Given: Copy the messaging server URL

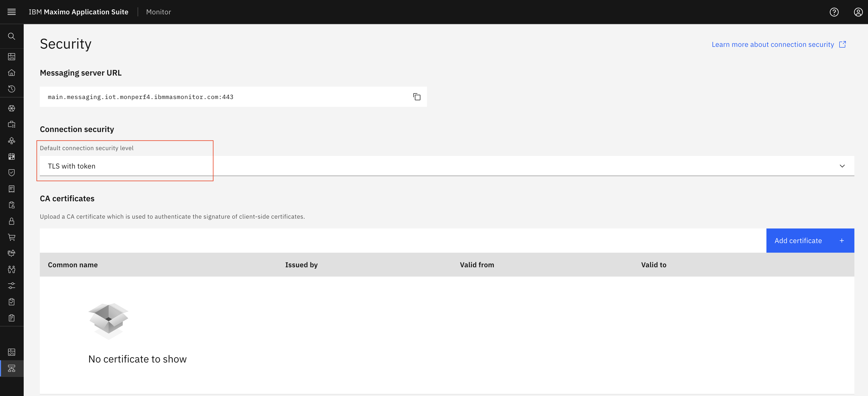Looking at the screenshot, I should coord(417,97).
